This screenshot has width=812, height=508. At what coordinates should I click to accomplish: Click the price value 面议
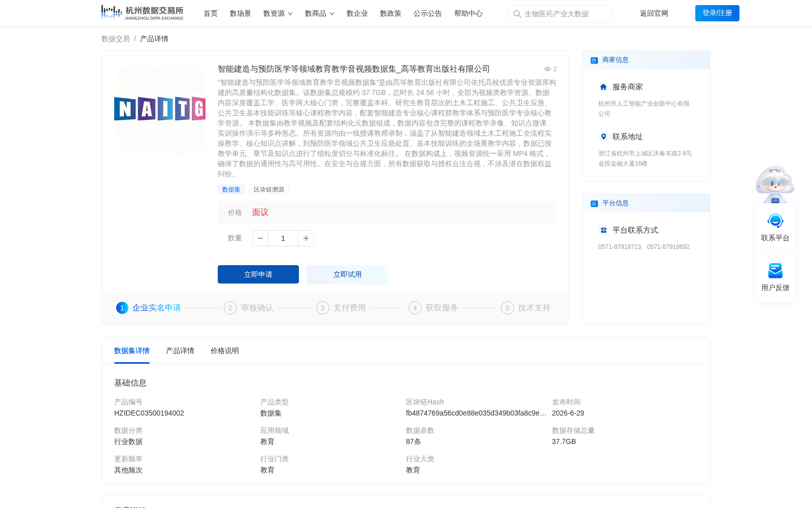(260, 212)
